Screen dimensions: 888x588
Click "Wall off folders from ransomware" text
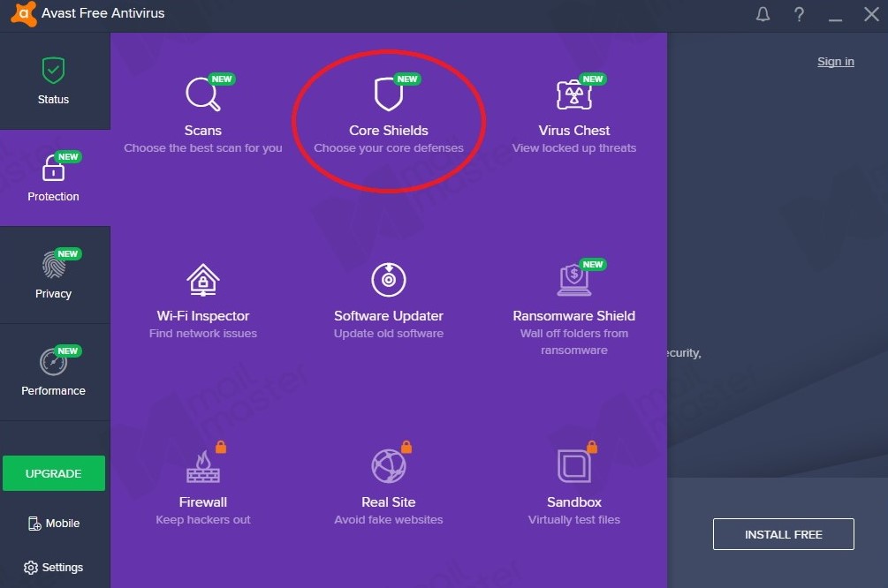click(573, 342)
